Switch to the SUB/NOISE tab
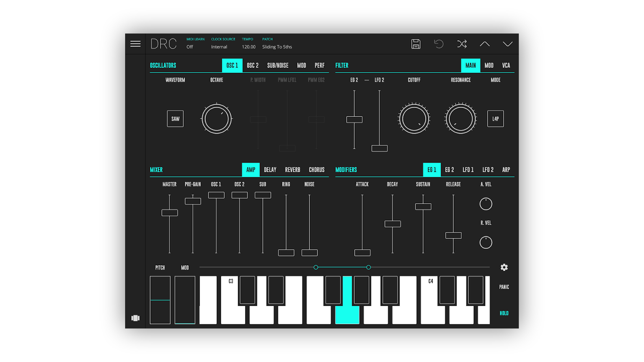Image resolution: width=644 pixels, height=362 pixels. pyautogui.click(x=278, y=65)
